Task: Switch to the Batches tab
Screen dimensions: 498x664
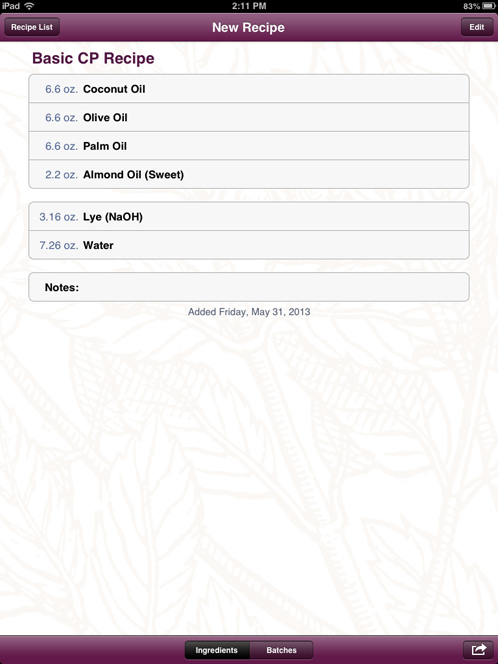Action: click(281, 650)
